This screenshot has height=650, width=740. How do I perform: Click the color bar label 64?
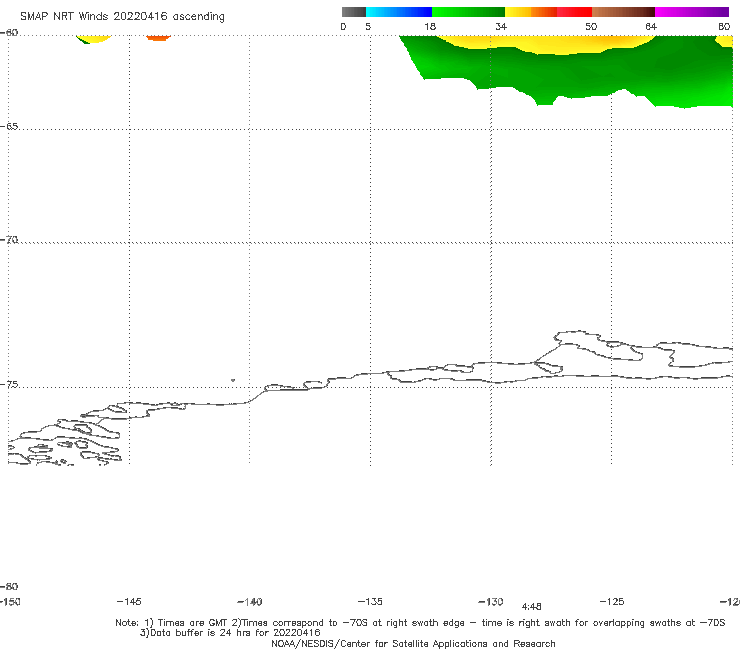pos(651,27)
